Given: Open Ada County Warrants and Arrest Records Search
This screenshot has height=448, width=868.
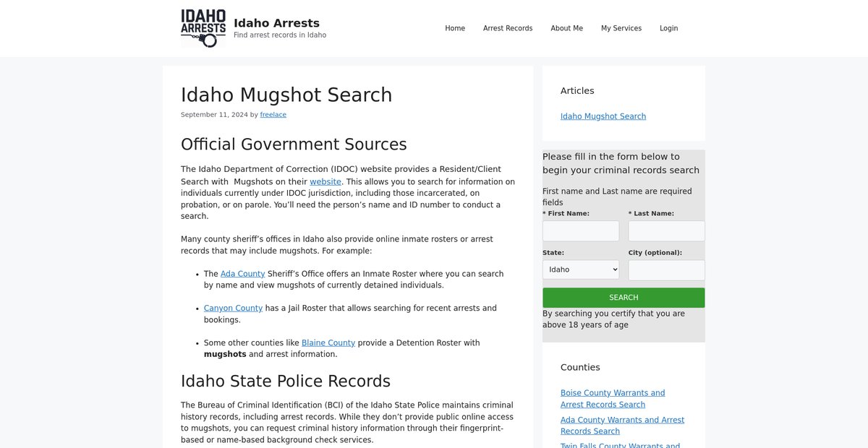Looking at the screenshot, I should tap(622, 426).
